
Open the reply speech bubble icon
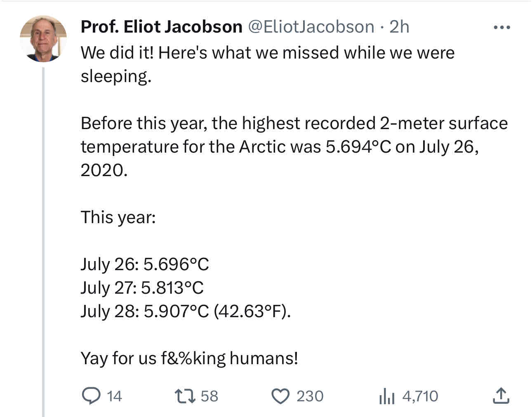pyautogui.click(x=91, y=396)
